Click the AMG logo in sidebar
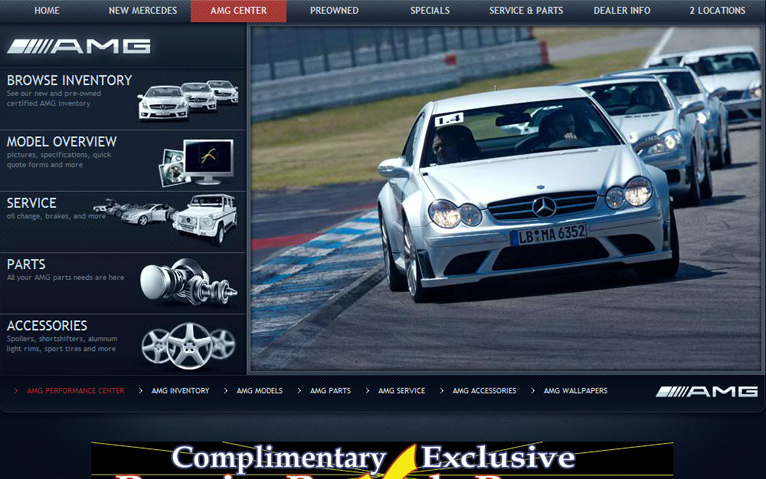Image resolution: width=766 pixels, height=479 pixels. [79, 46]
